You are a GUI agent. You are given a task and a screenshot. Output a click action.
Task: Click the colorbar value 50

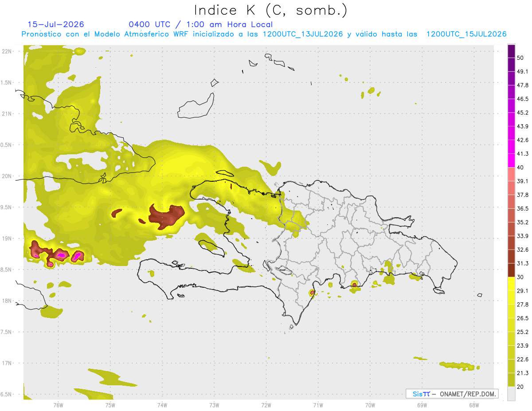point(520,58)
